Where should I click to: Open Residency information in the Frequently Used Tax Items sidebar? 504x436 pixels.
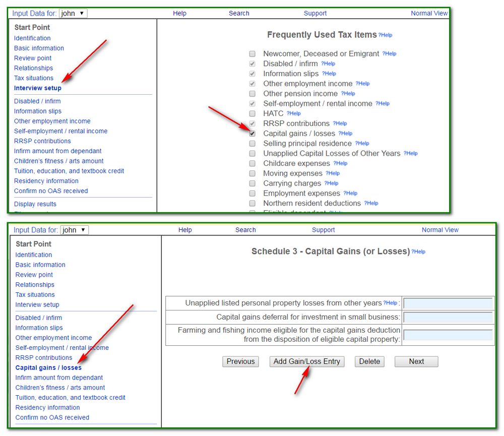(46, 181)
